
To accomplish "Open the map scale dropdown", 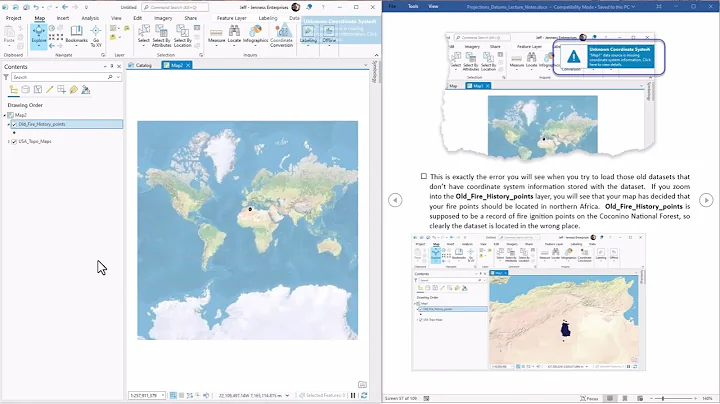I will coord(163,395).
